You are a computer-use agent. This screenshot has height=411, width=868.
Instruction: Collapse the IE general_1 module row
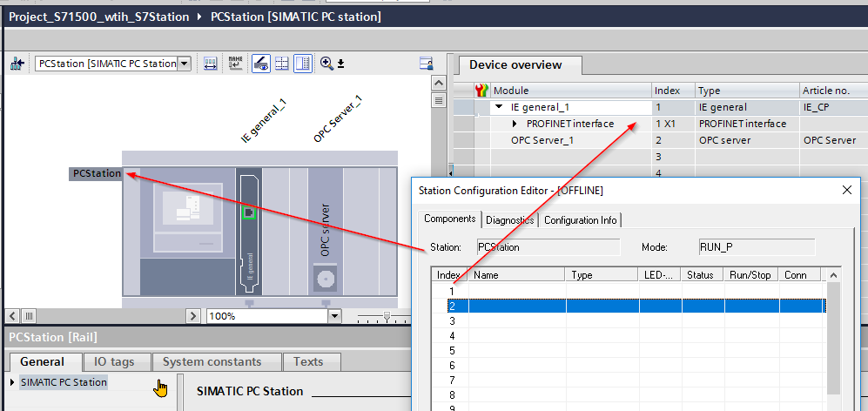coord(499,107)
